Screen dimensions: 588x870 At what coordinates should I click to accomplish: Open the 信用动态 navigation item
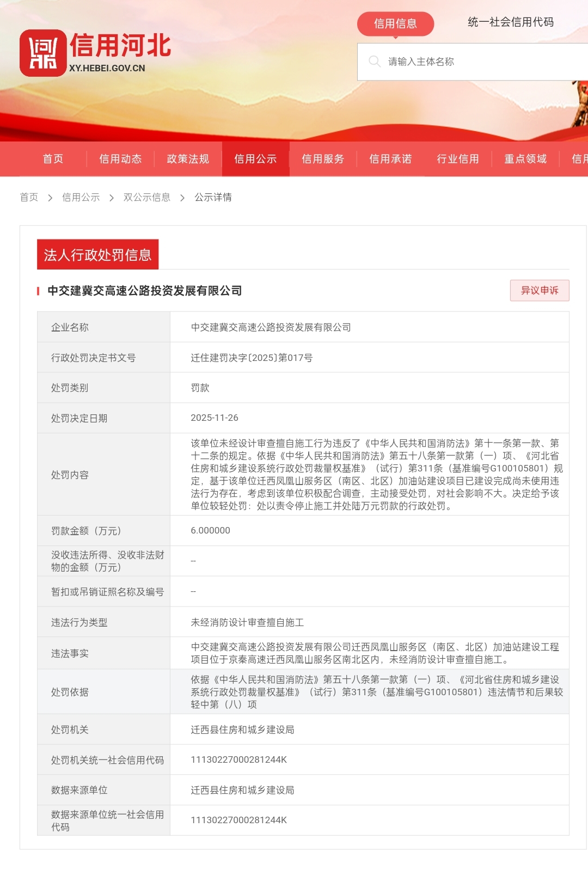pyautogui.click(x=120, y=159)
